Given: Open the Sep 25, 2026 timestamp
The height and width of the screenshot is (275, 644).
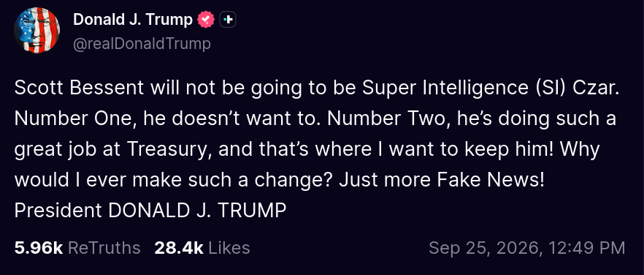Looking at the screenshot, I should (x=527, y=248).
